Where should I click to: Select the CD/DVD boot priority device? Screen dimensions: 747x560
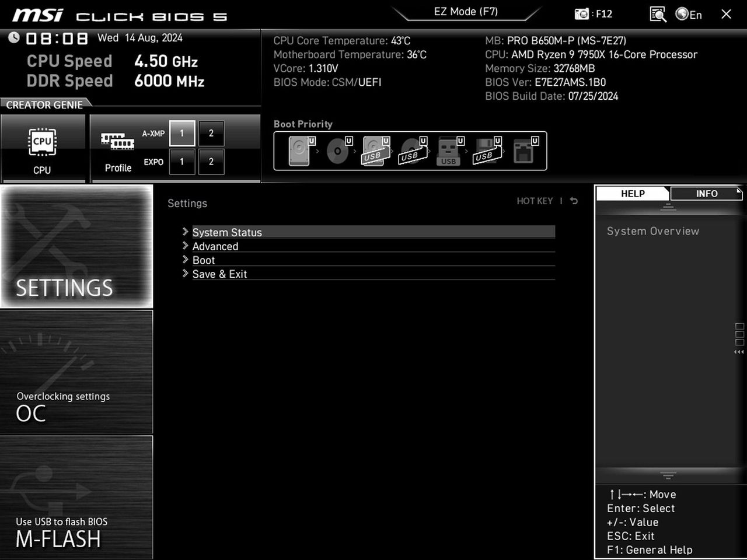(338, 151)
